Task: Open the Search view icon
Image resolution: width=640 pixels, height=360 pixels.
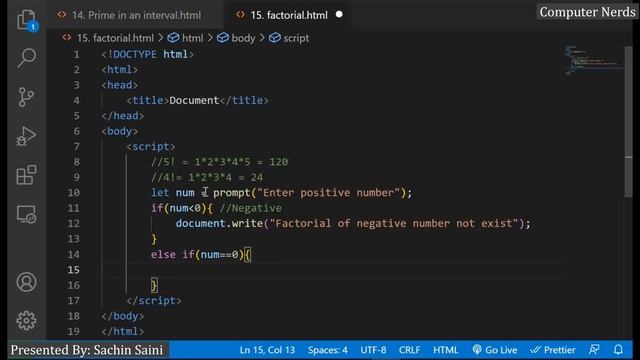Action: click(x=27, y=58)
